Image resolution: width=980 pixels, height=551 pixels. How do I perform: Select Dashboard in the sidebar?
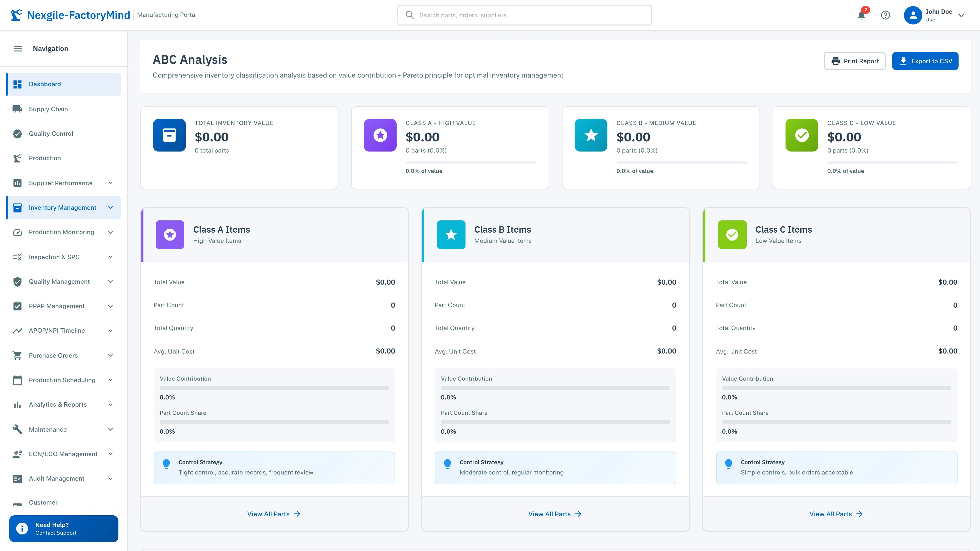[x=45, y=84]
